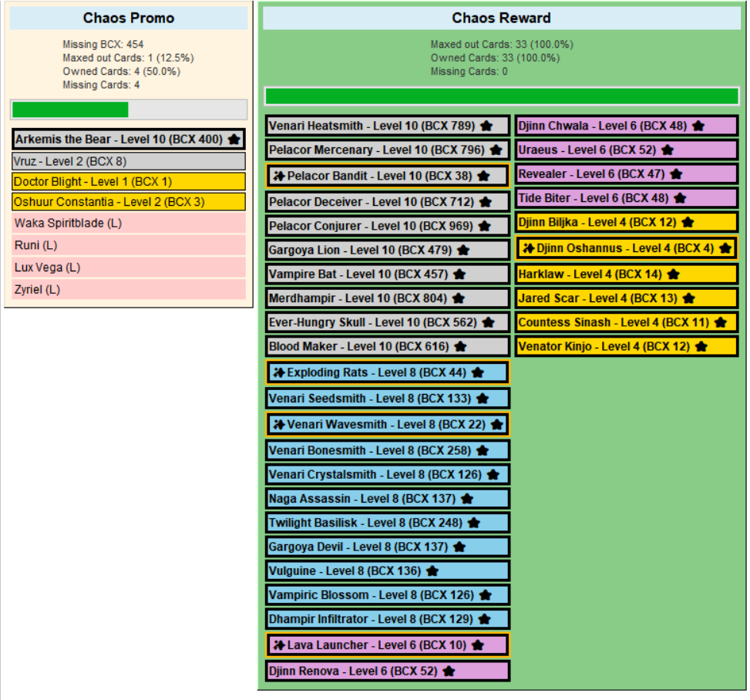Viewport: 750px width, 700px height.
Task: Click the Chaos Promo progress bar
Action: coord(129,109)
